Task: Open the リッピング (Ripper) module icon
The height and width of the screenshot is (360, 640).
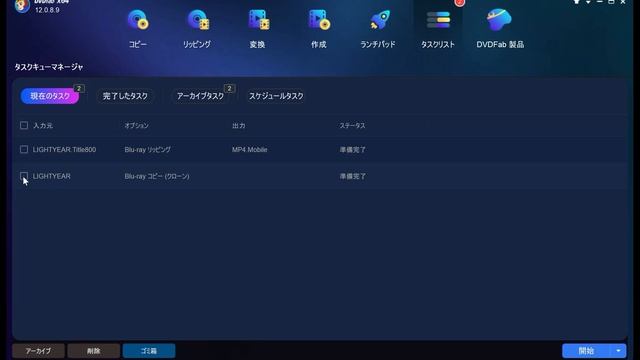Action: point(198,20)
